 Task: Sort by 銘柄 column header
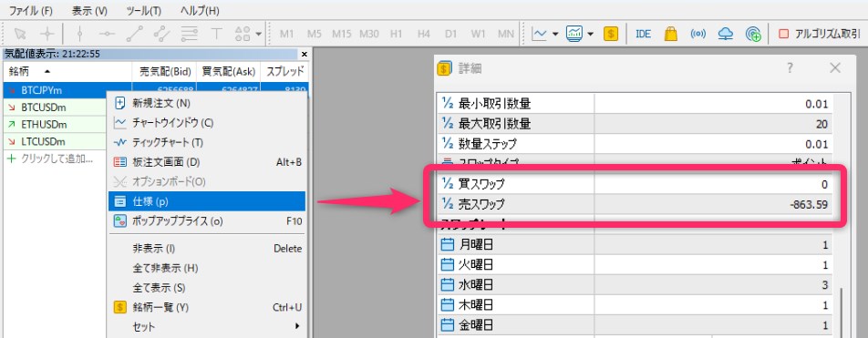(x=67, y=71)
